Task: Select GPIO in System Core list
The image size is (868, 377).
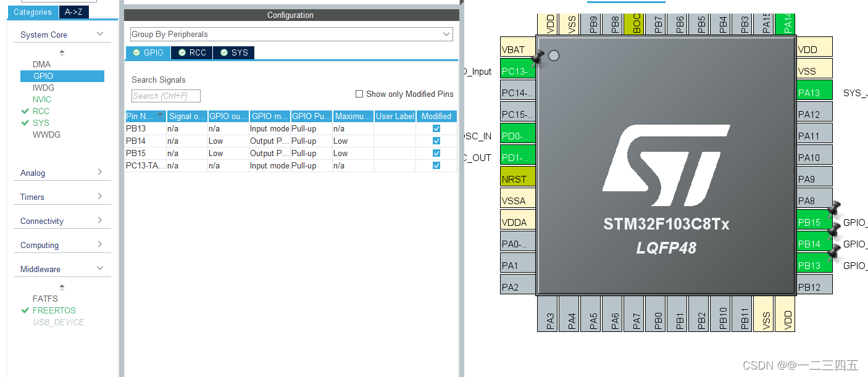Action: click(x=62, y=76)
